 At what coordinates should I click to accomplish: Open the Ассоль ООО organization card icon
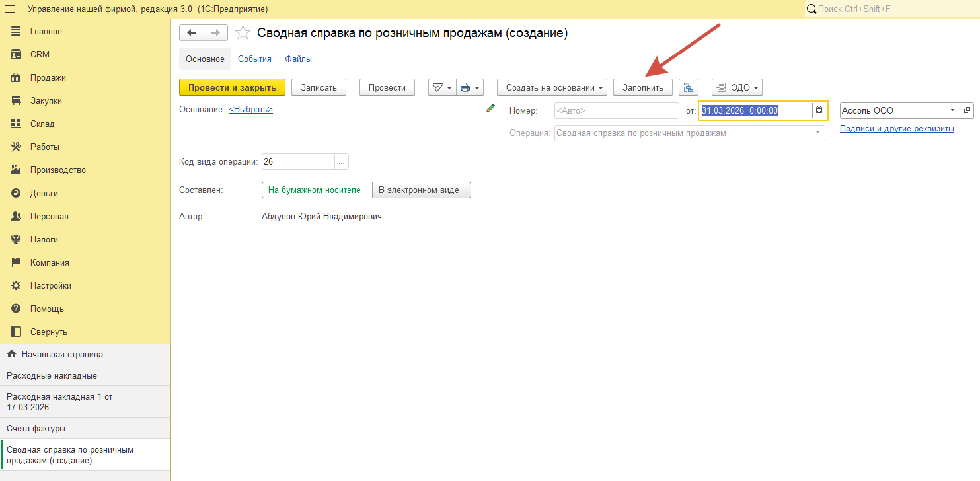(966, 110)
